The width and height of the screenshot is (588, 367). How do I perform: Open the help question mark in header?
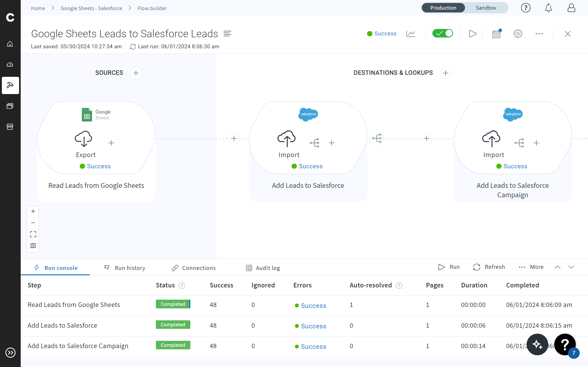526,8
